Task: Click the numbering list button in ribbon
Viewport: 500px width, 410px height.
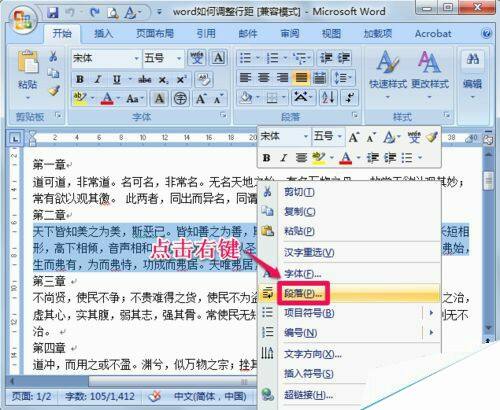Action: (272, 58)
